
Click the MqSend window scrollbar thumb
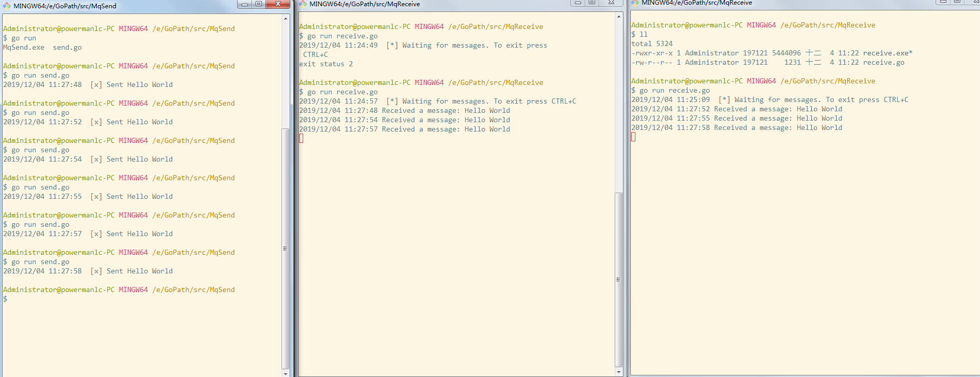click(x=286, y=249)
